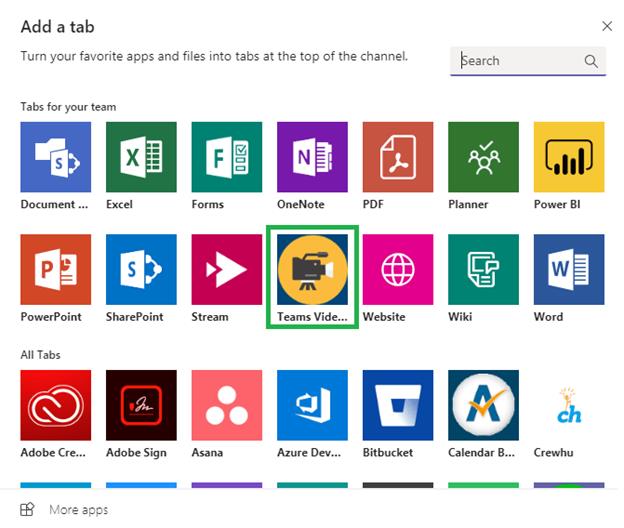Click in the Search input field
This screenshot has height=528, width=624.
tap(528, 61)
